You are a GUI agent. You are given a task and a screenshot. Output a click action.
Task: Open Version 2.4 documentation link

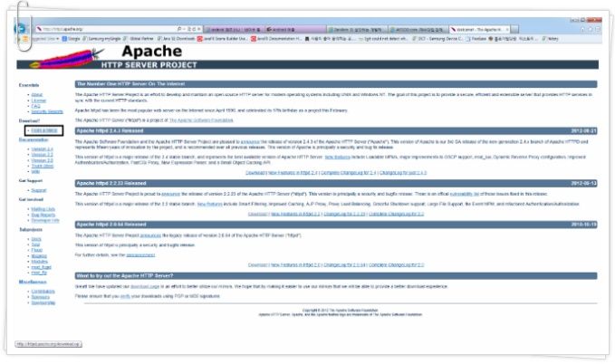42,149
